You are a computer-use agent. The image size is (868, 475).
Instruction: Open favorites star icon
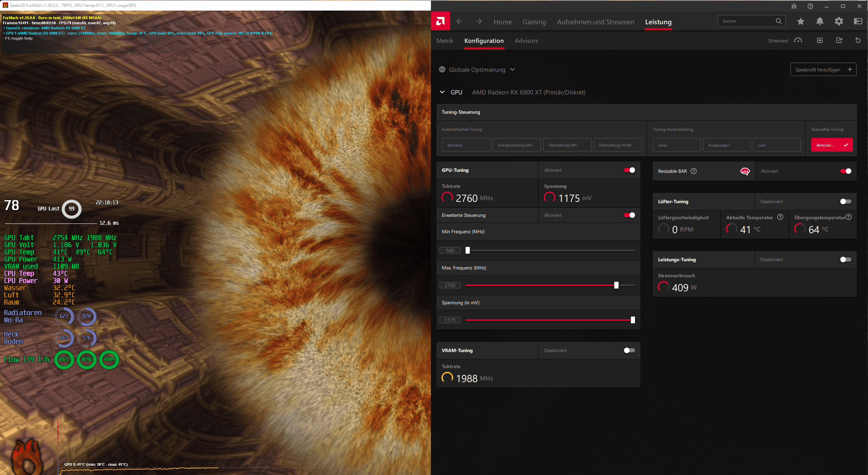tap(800, 22)
